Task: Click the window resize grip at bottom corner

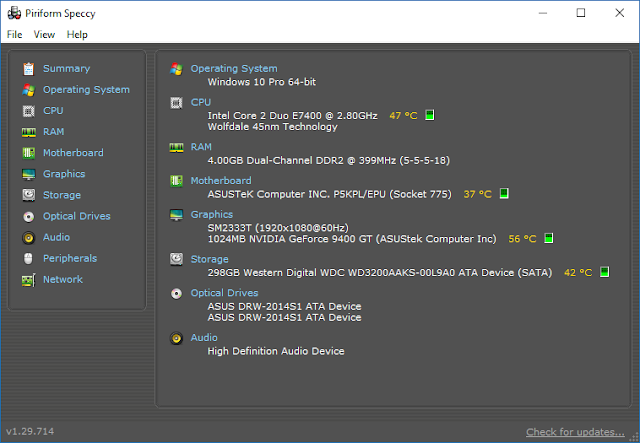Action: pos(634,437)
